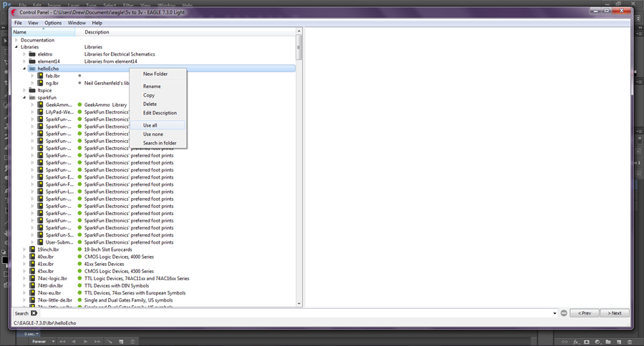The image size is (644, 346).
Task: Toggle the in-use dot for ng.lbr
Action: click(x=79, y=83)
